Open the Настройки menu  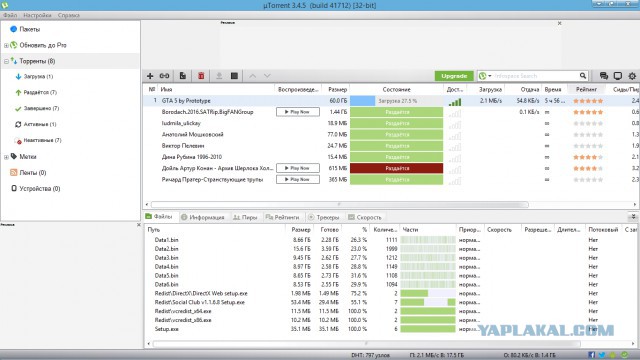(x=37, y=15)
